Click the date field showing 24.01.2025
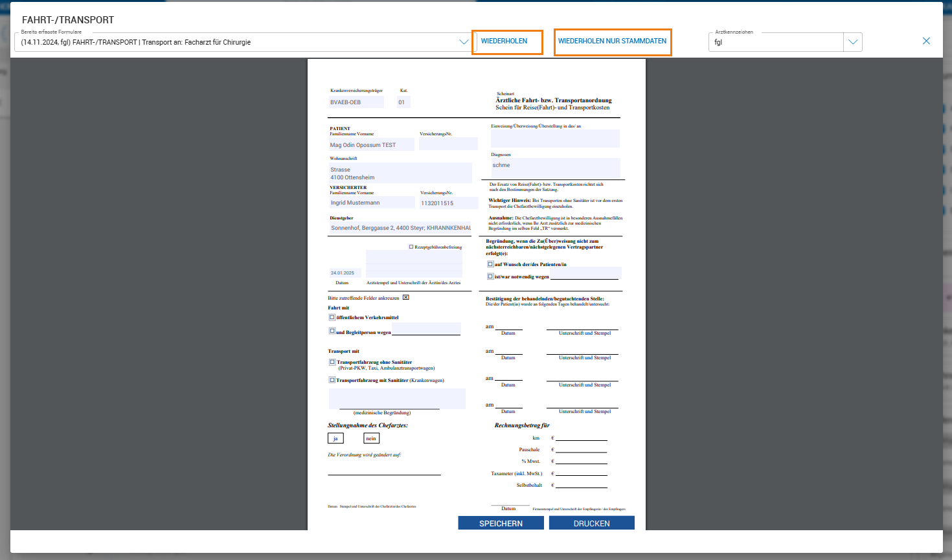 [345, 273]
